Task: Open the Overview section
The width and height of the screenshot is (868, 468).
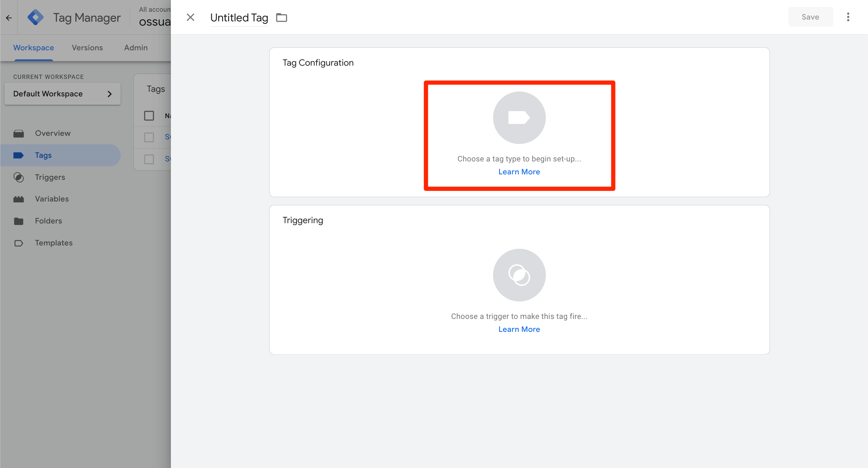Action: [x=52, y=133]
